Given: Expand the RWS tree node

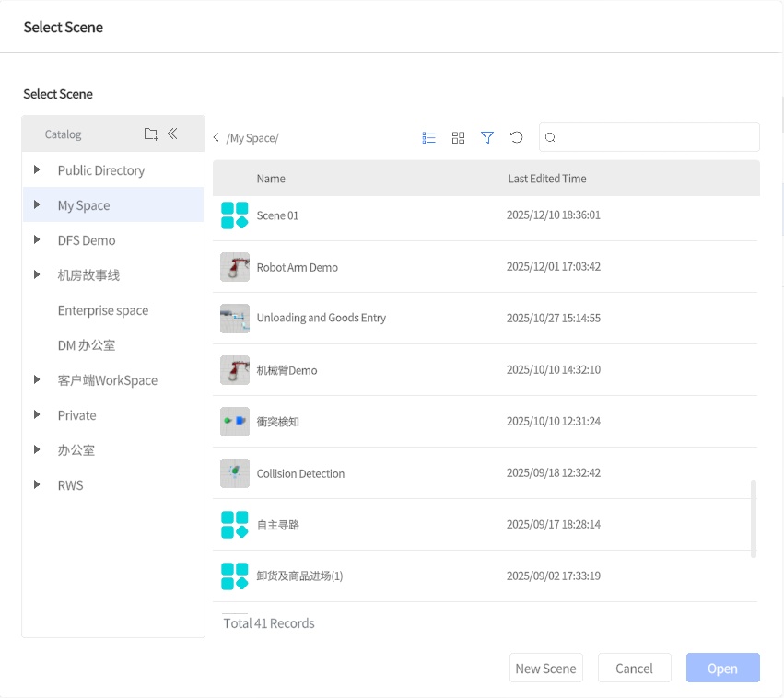Looking at the screenshot, I should click(37, 485).
